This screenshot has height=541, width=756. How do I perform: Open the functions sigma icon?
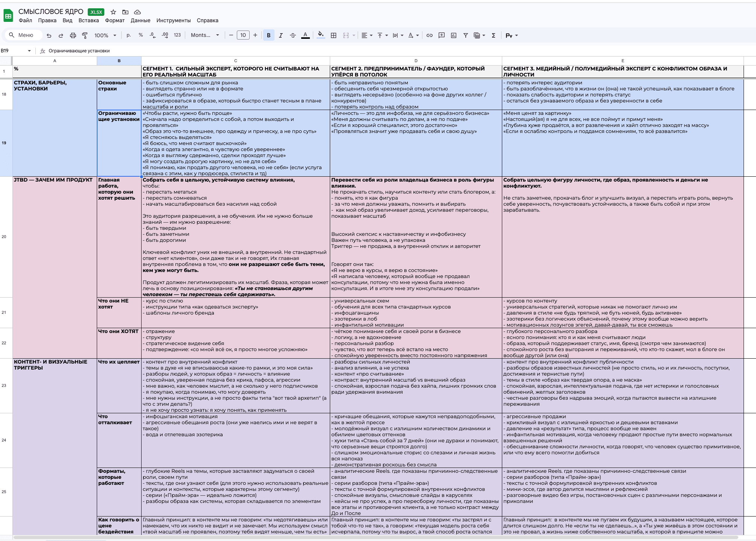(x=493, y=35)
